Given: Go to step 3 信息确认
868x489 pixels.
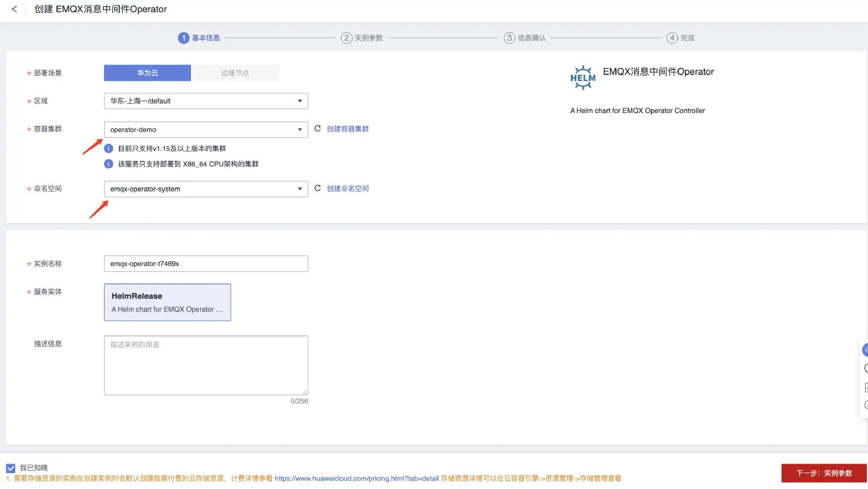Looking at the screenshot, I should coord(525,38).
